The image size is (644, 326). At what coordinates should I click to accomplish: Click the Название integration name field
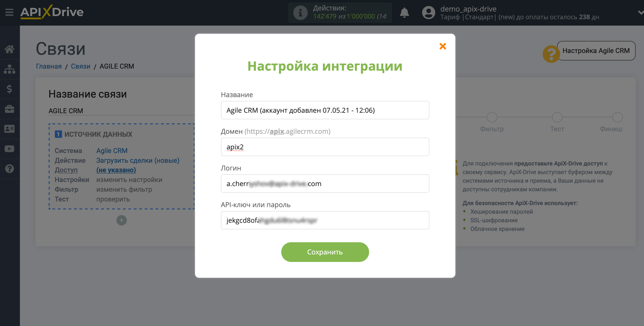[325, 110]
